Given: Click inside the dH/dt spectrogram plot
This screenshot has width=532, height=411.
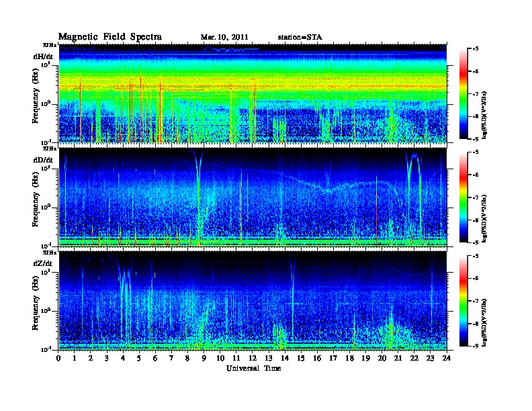Looking at the screenshot, I should point(253,93).
